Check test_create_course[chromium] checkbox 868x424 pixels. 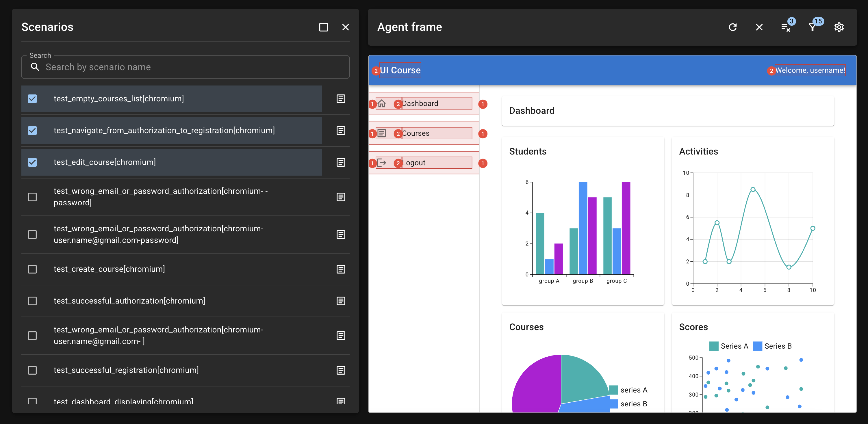point(32,269)
